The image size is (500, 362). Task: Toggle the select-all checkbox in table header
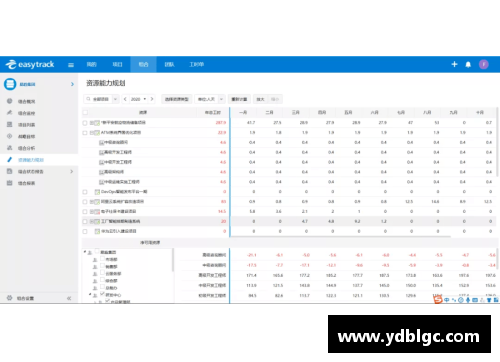click(85, 113)
